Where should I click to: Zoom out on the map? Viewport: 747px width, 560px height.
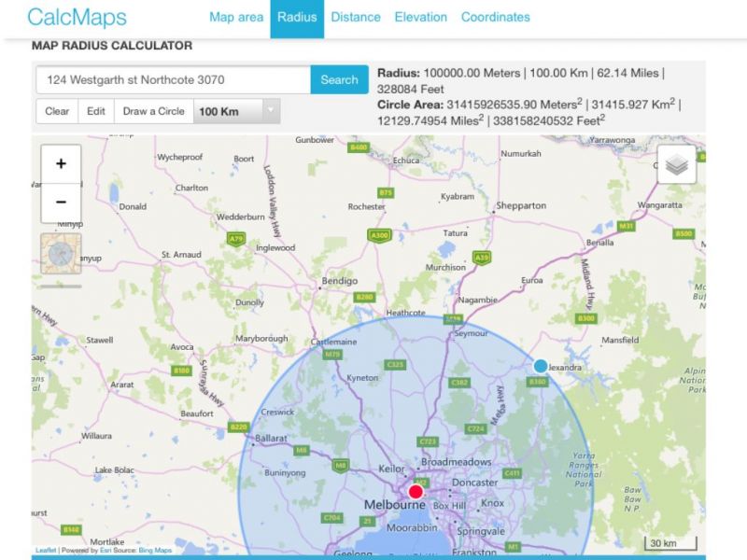[61, 202]
